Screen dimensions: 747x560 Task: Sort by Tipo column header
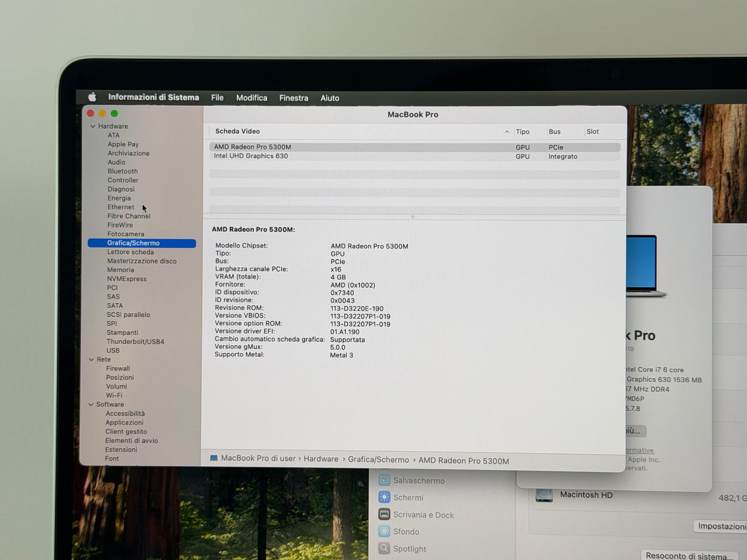pos(523,132)
